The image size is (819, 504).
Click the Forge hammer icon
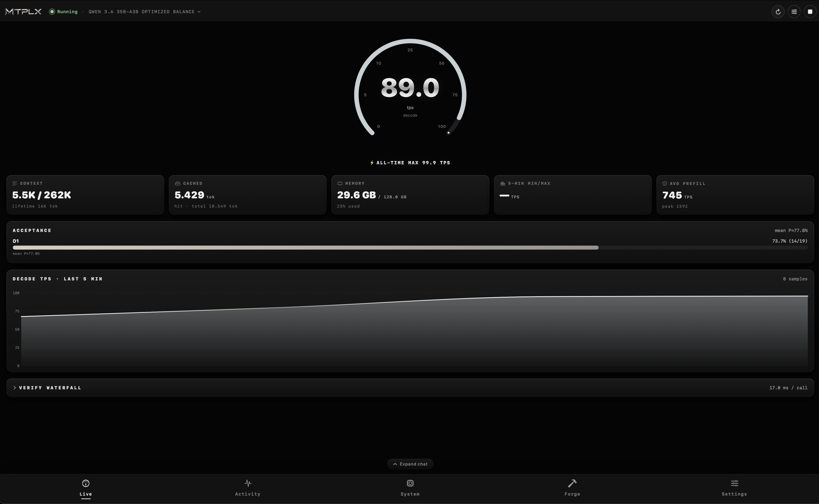pos(572,483)
